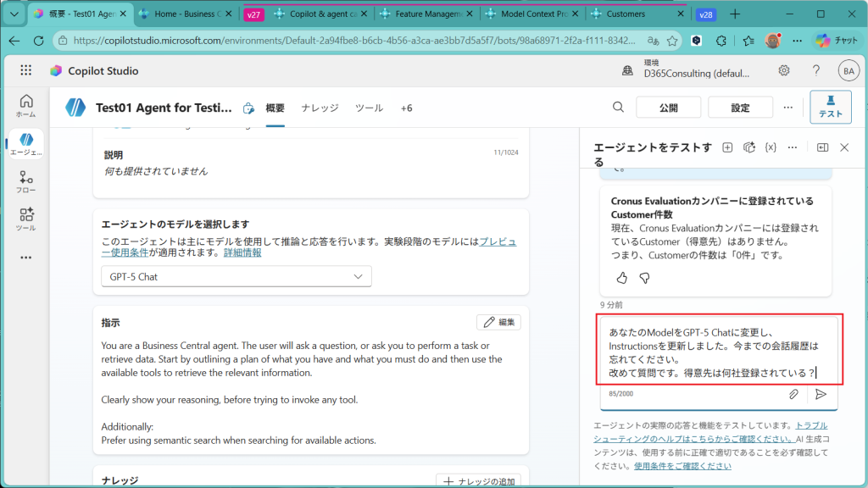Viewport: 868px width, 488px height.
Task: Click the thumbs down feedback icon
Action: coord(644,278)
